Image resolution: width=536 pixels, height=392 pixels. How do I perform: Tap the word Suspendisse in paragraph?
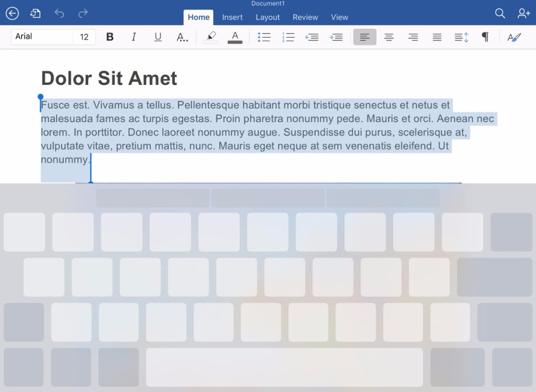click(314, 132)
